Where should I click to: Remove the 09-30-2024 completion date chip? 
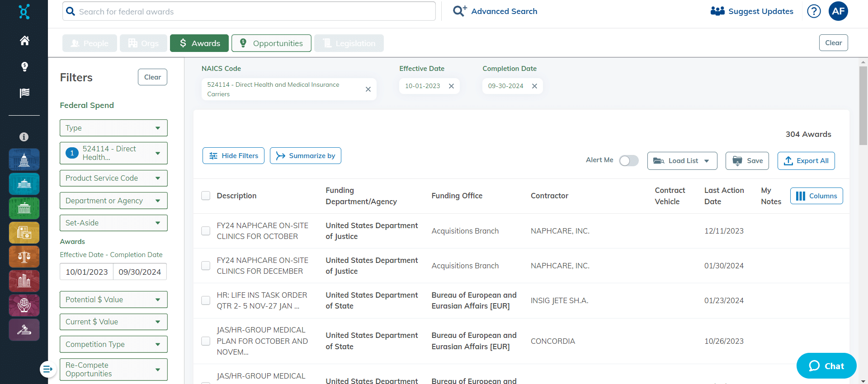coord(534,86)
